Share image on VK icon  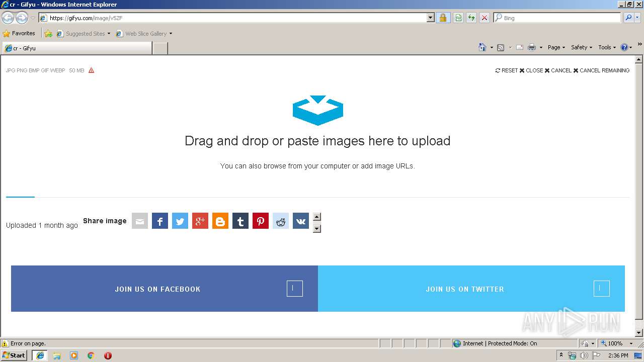click(301, 221)
